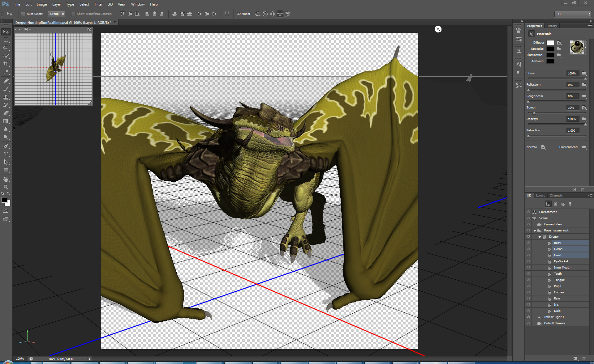This screenshot has height=364, width=594.
Task: Switch to the Channels tab
Action: (x=556, y=196)
